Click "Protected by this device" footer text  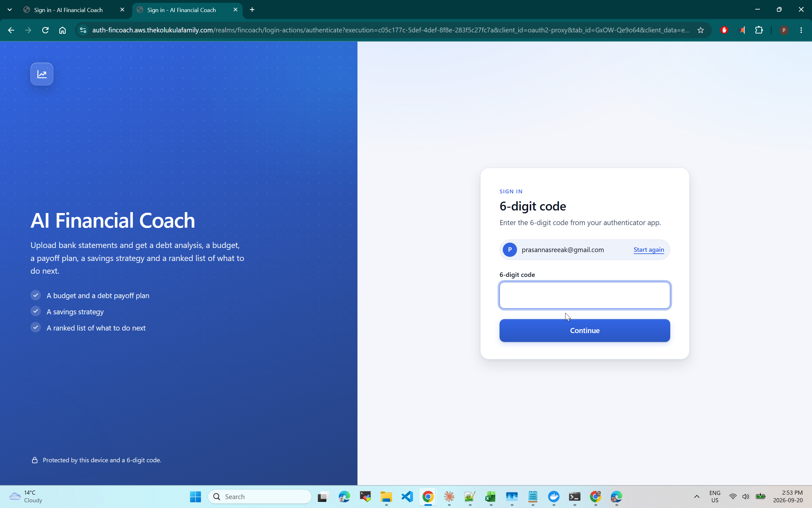point(102,460)
